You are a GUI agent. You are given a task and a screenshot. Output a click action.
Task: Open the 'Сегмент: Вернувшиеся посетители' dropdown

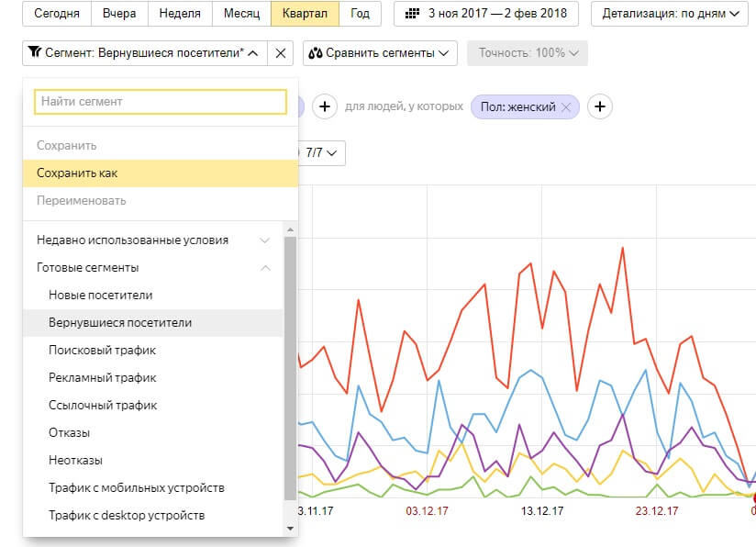point(144,53)
